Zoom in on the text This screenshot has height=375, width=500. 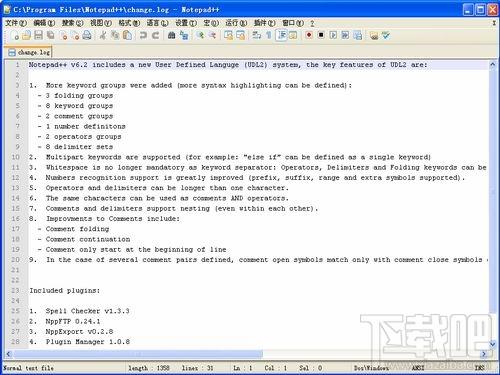click(200, 35)
